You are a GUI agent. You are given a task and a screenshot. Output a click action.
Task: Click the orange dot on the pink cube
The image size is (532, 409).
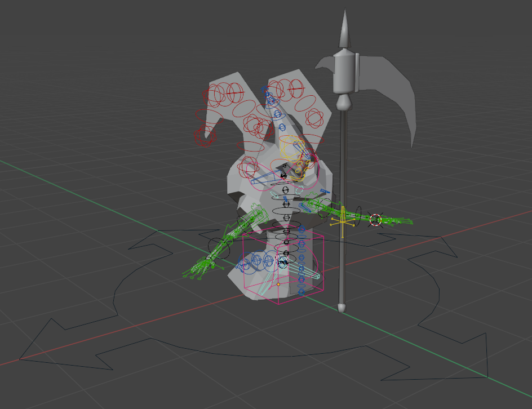pyautogui.click(x=278, y=284)
